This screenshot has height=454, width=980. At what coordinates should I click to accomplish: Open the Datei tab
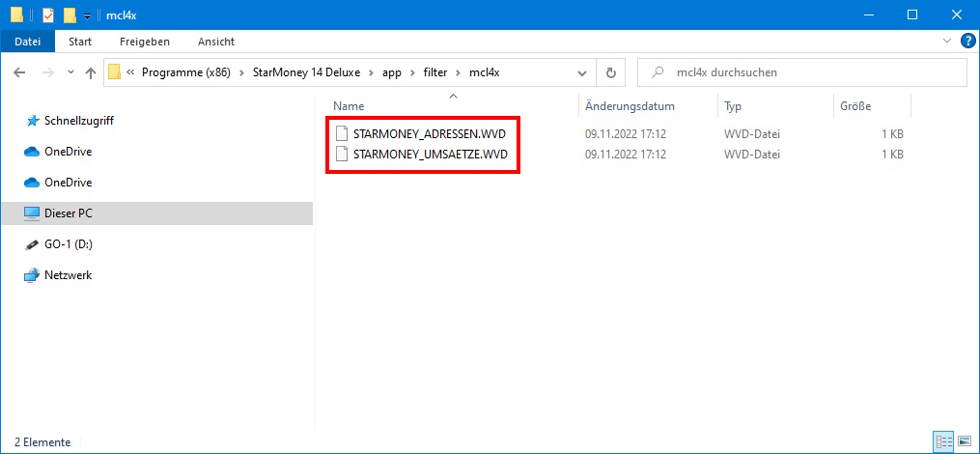27,42
